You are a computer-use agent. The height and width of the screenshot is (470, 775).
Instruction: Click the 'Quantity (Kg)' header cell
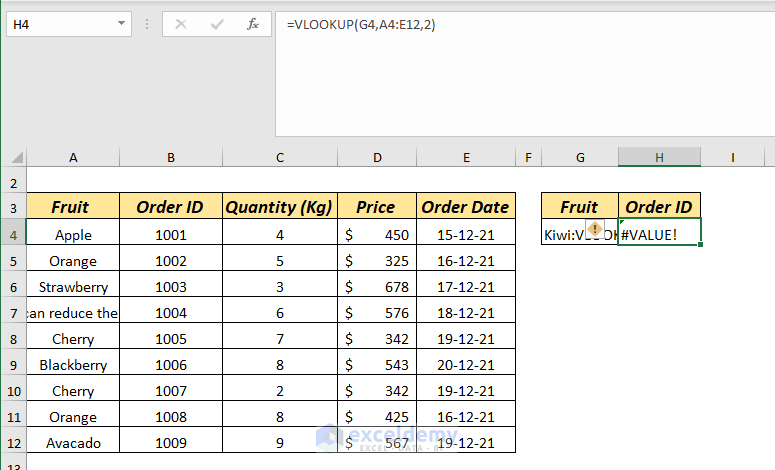[280, 206]
